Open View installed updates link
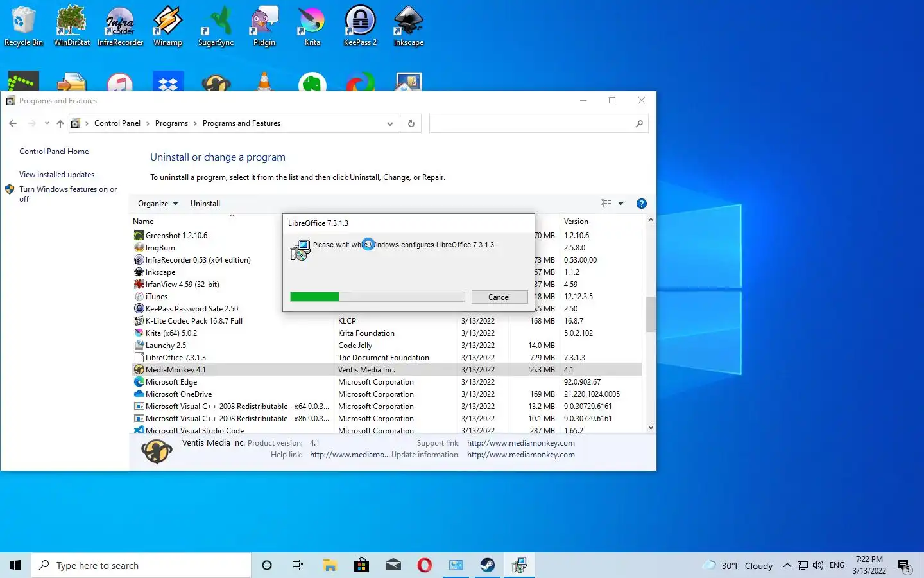 coord(56,175)
